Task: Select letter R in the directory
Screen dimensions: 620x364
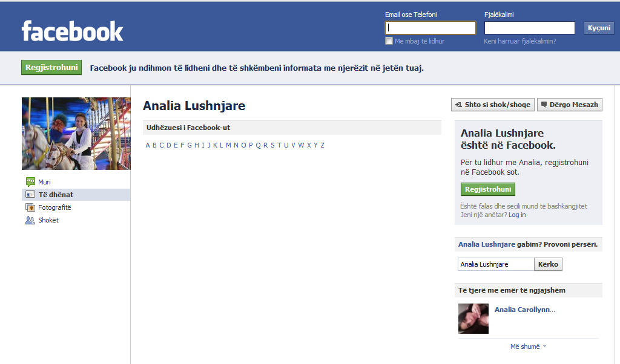Action: 266,145
